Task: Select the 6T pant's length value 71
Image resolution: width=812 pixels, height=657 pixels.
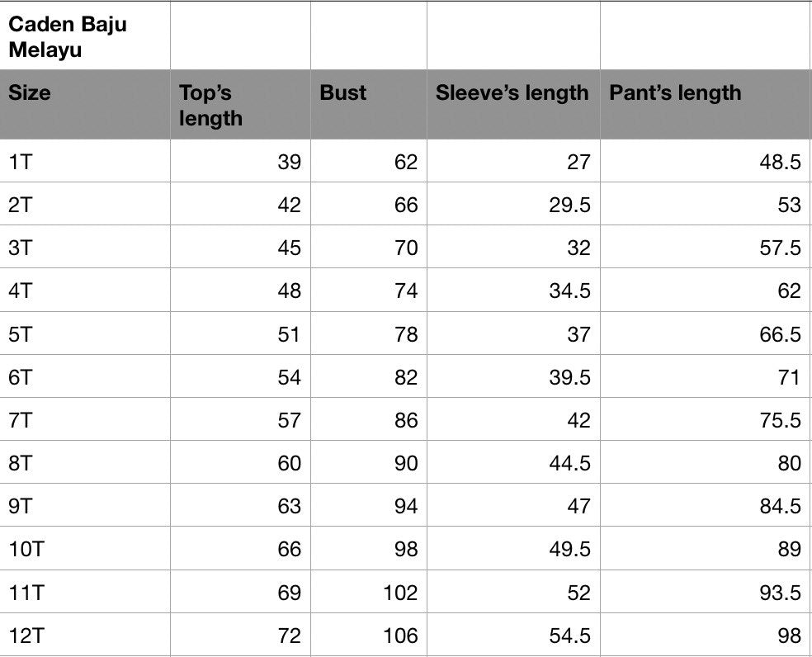Action: coord(788,377)
